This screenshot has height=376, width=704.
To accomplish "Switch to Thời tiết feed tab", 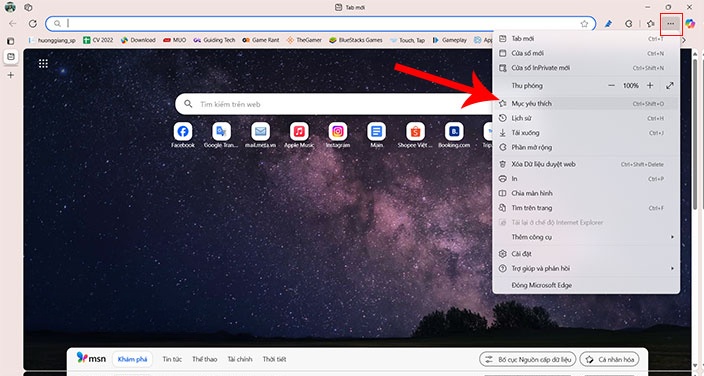I will pos(274,359).
